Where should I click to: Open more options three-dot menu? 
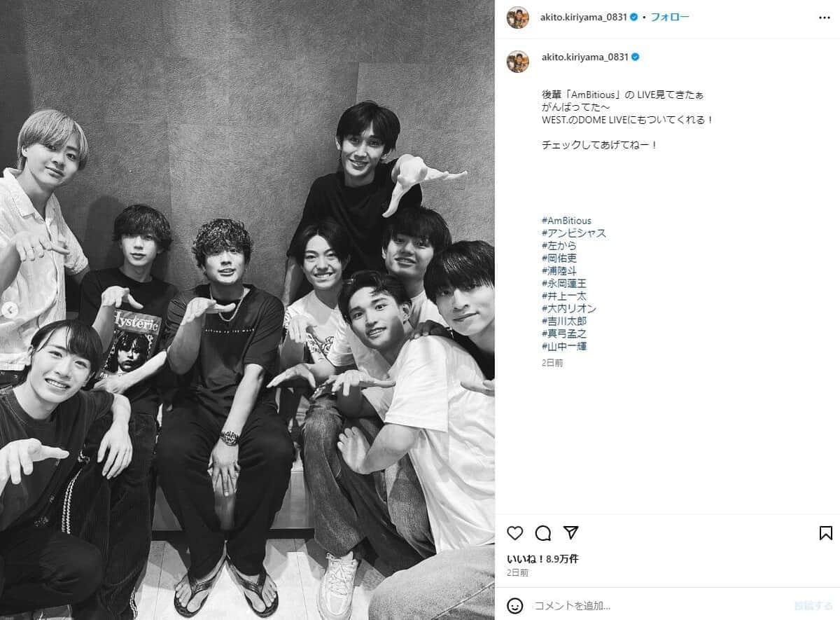(x=825, y=18)
